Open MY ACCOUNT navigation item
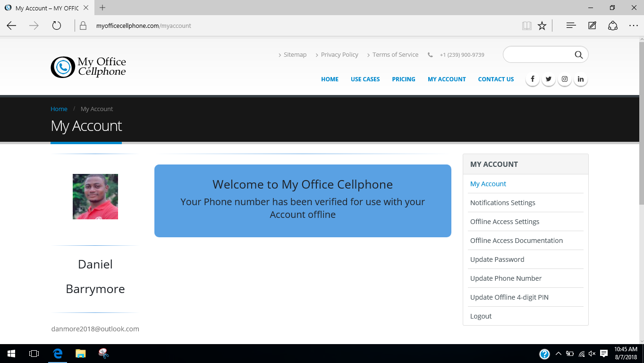 (x=447, y=79)
